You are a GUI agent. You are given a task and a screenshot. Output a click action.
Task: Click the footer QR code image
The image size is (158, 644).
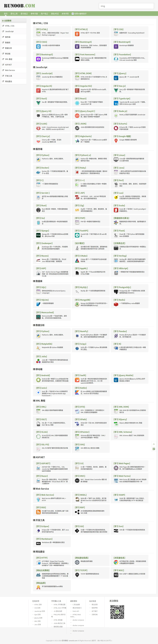point(117,612)
